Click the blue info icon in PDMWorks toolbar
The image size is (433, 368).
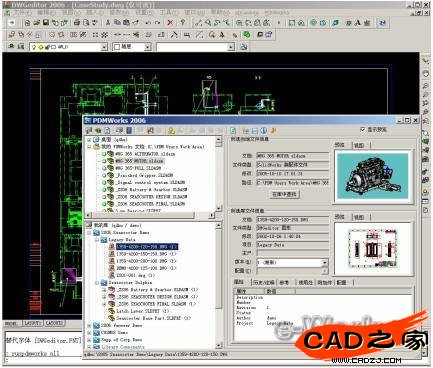point(264,130)
